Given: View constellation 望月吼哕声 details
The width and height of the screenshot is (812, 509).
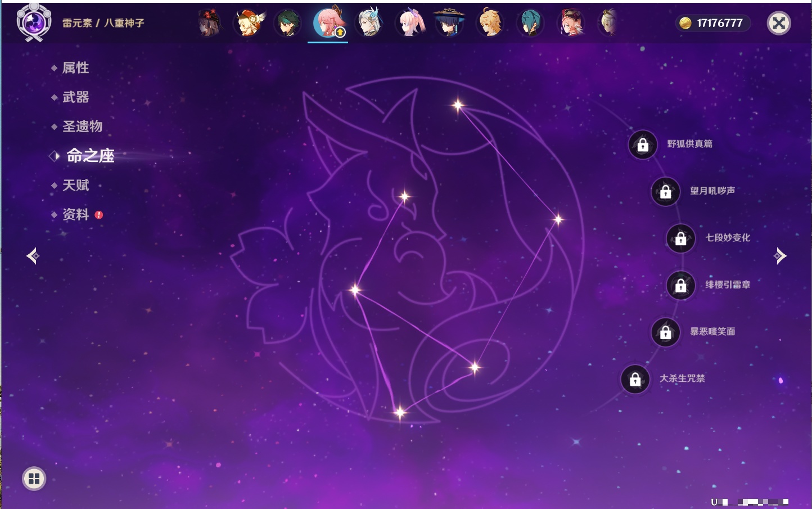Looking at the screenshot, I should pyautogui.click(x=712, y=191).
